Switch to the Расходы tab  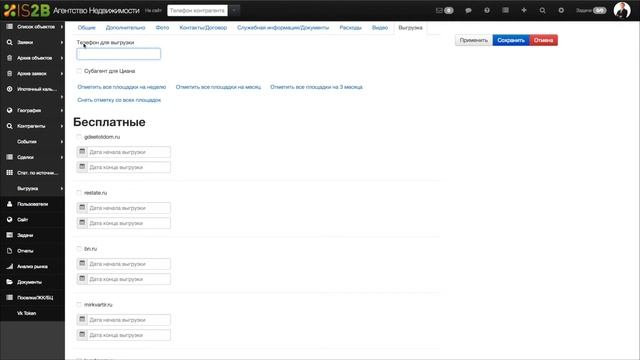coord(350,28)
